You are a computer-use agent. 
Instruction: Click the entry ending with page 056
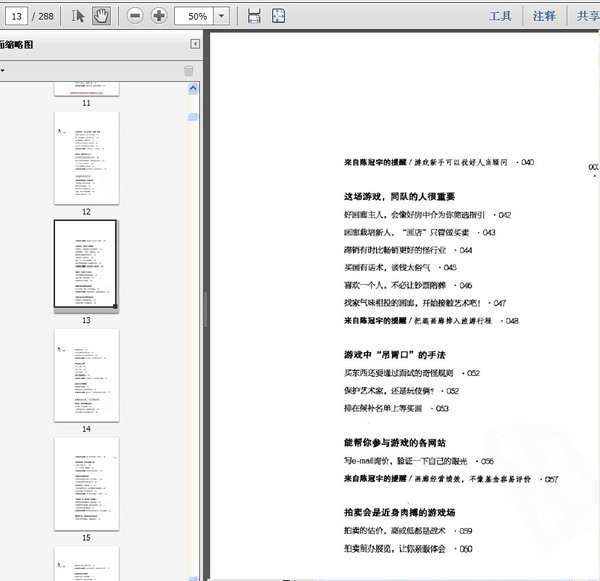click(x=419, y=461)
